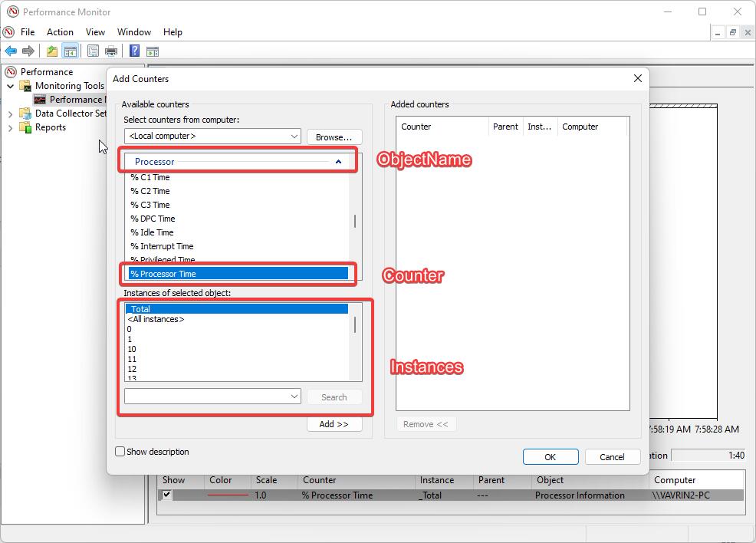756x543 pixels.
Task: Click the Forward arrow toolbar icon
Action: 28,51
